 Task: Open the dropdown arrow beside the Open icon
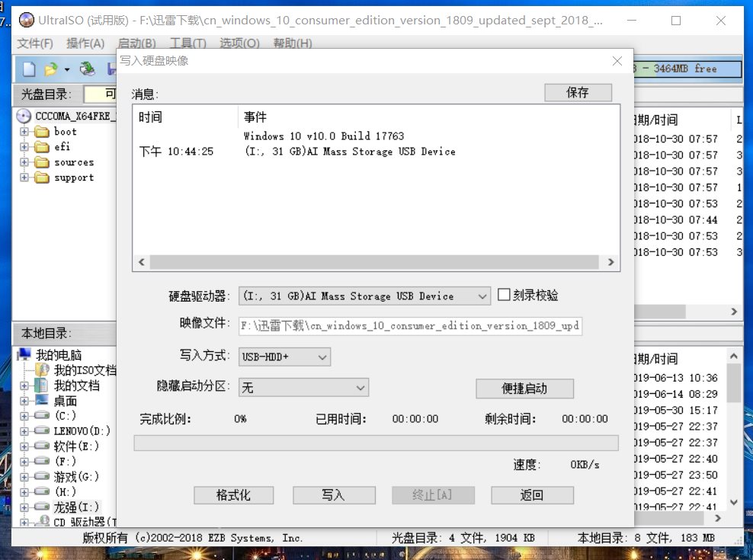point(67,69)
